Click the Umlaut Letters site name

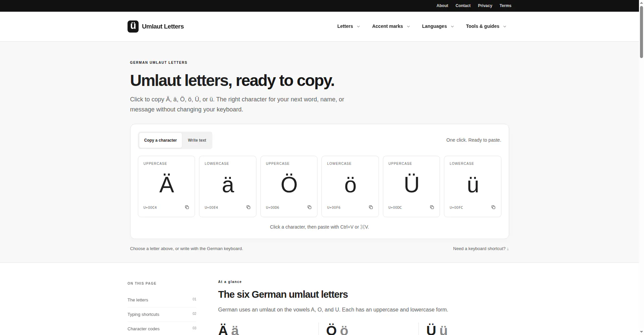coord(163,27)
